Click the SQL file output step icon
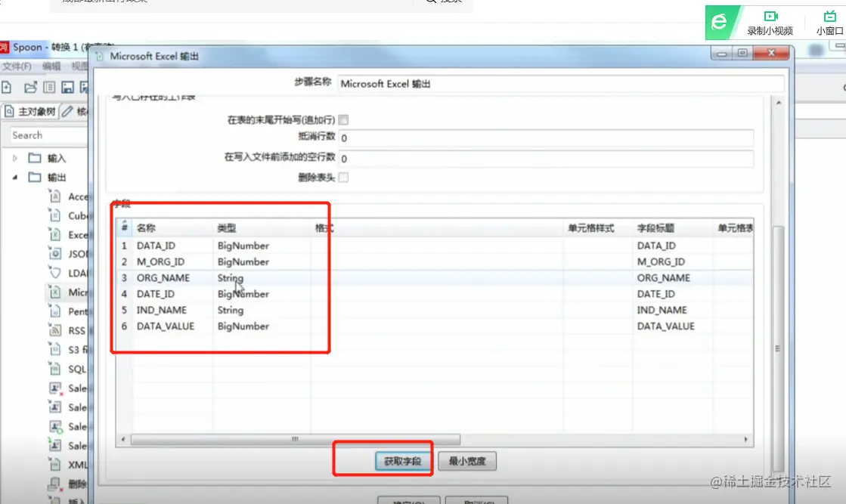The image size is (846, 504). tap(54, 369)
